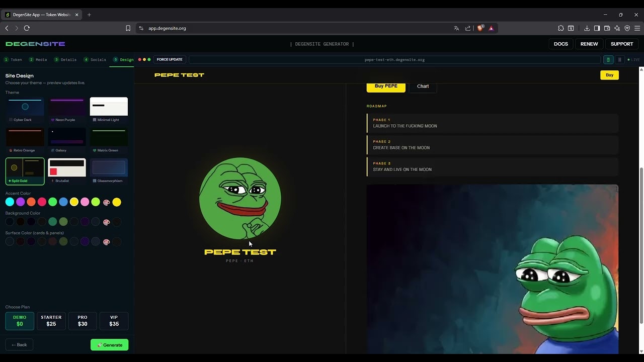Image resolution: width=644 pixels, height=362 pixels.
Task: Pick the blue accent color swatch
Action: click(x=63, y=202)
